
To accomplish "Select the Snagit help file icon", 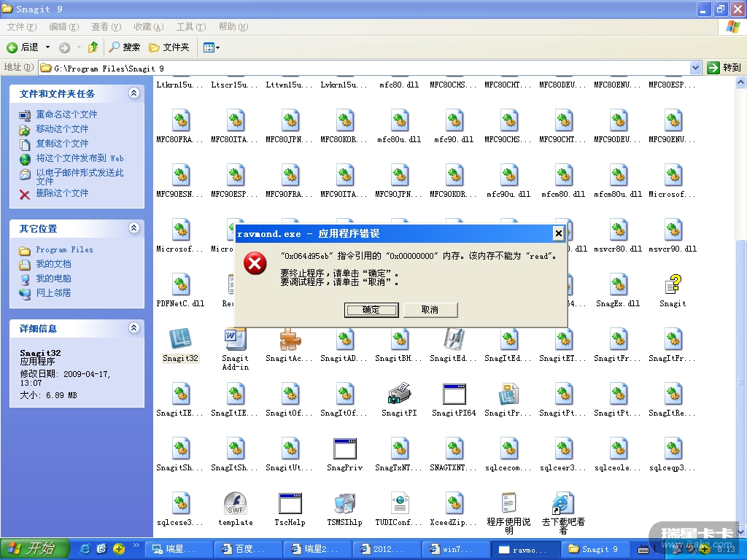I will point(673,284).
